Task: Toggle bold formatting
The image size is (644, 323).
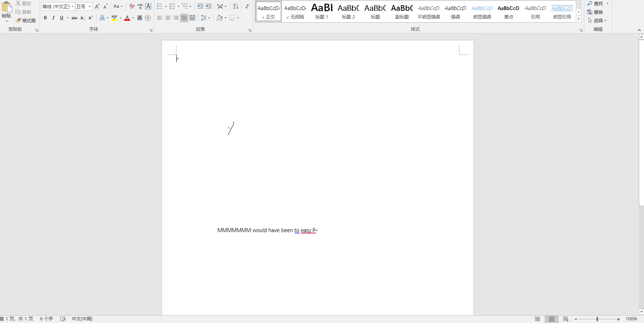Action: click(45, 18)
